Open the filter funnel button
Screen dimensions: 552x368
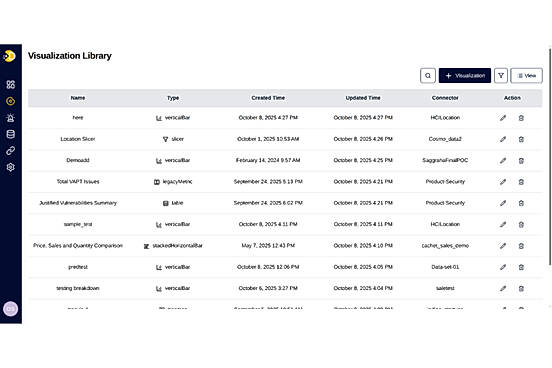[x=501, y=76]
